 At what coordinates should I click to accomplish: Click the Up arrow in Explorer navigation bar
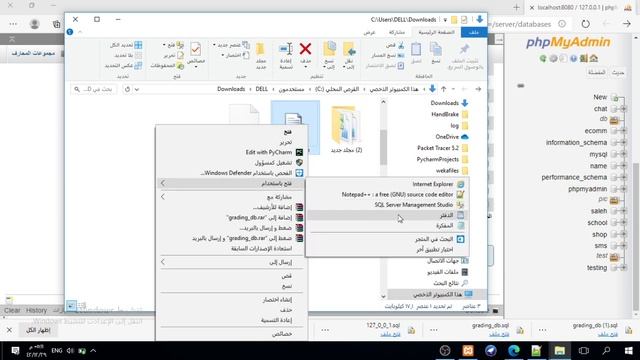(x=443, y=89)
